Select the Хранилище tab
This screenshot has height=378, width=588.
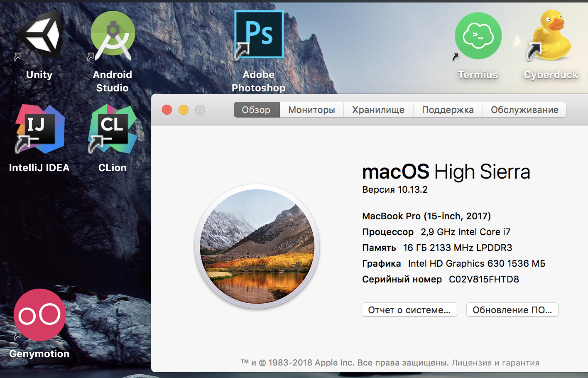click(378, 110)
